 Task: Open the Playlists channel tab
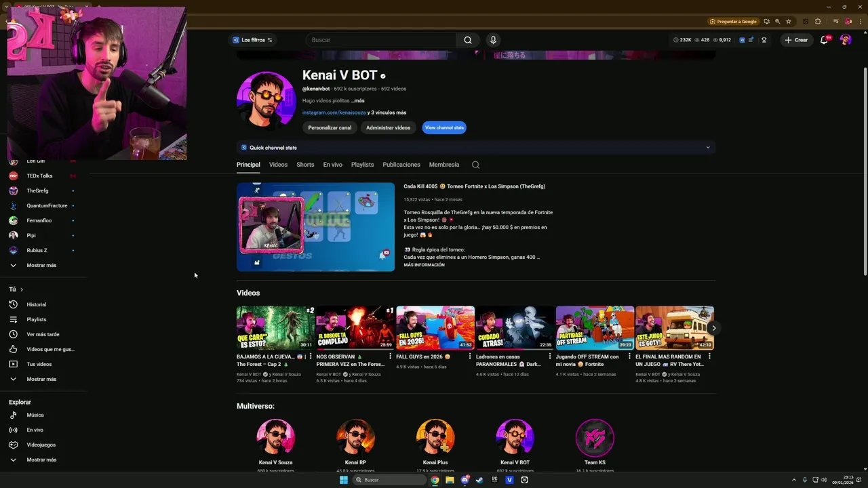(362, 165)
